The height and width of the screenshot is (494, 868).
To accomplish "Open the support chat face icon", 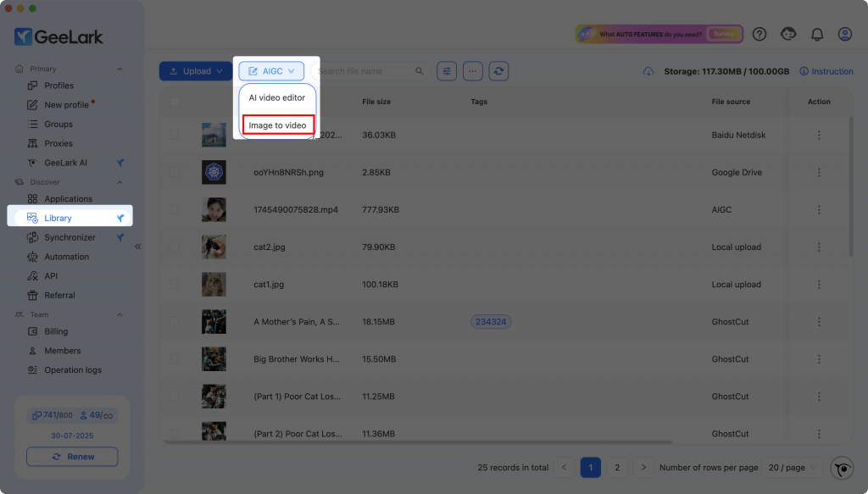I will 788,34.
